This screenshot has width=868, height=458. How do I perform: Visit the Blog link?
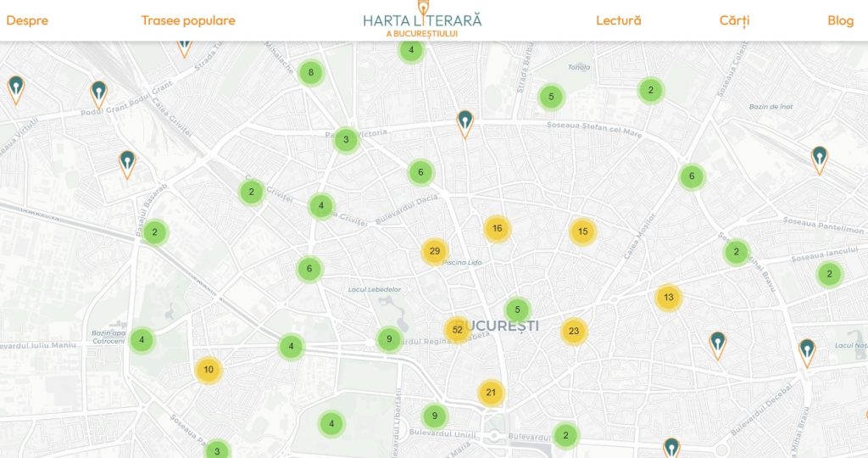pos(840,20)
